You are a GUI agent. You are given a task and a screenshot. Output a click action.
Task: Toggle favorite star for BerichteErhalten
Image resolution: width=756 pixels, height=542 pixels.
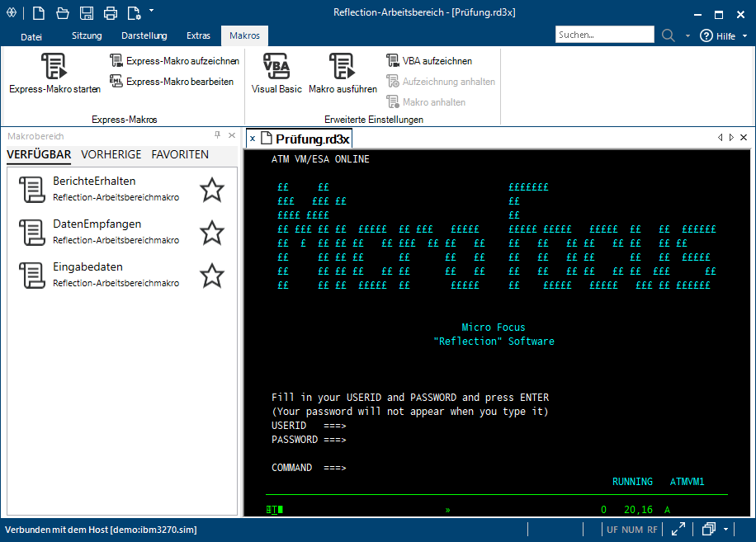pyautogui.click(x=212, y=190)
